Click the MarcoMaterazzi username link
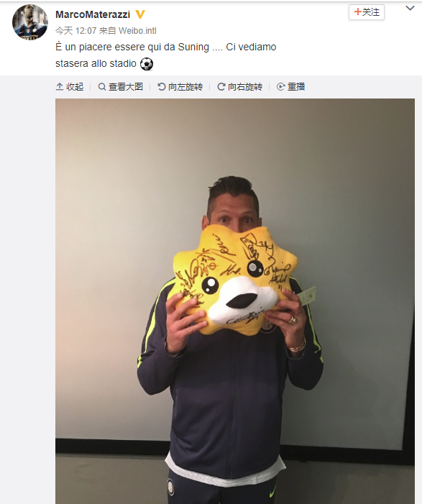This screenshot has width=422, height=504. tap(93, 14)
